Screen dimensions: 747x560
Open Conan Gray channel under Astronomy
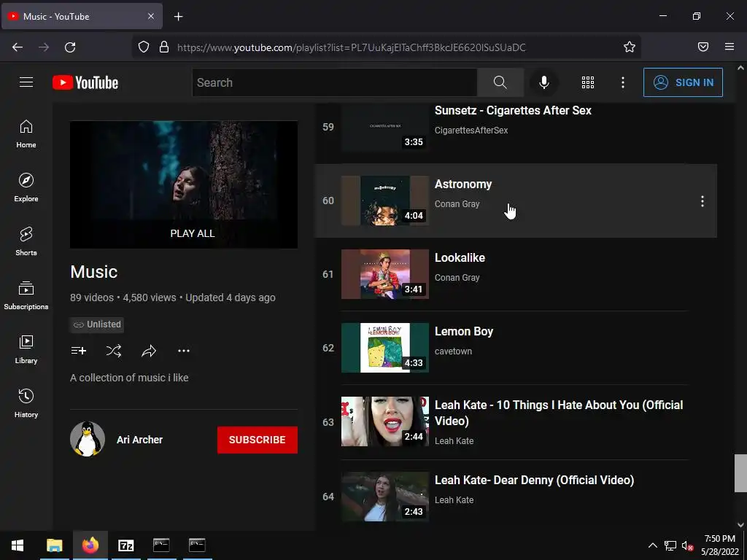[x=457, y=204]
